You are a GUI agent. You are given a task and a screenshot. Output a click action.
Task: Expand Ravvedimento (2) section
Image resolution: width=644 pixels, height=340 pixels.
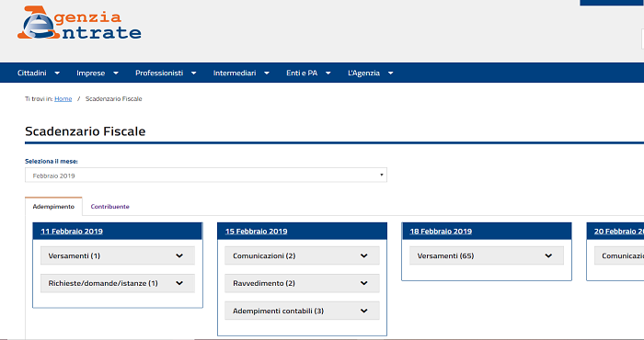(x=302, y=283)
